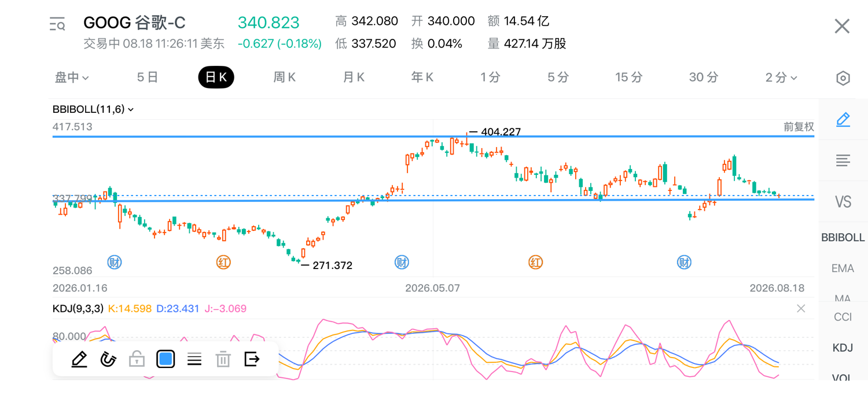Open the list lines icon in right sidebar
Image resolution: width=868 pixels, height=401 pixels.
[843, 160]
